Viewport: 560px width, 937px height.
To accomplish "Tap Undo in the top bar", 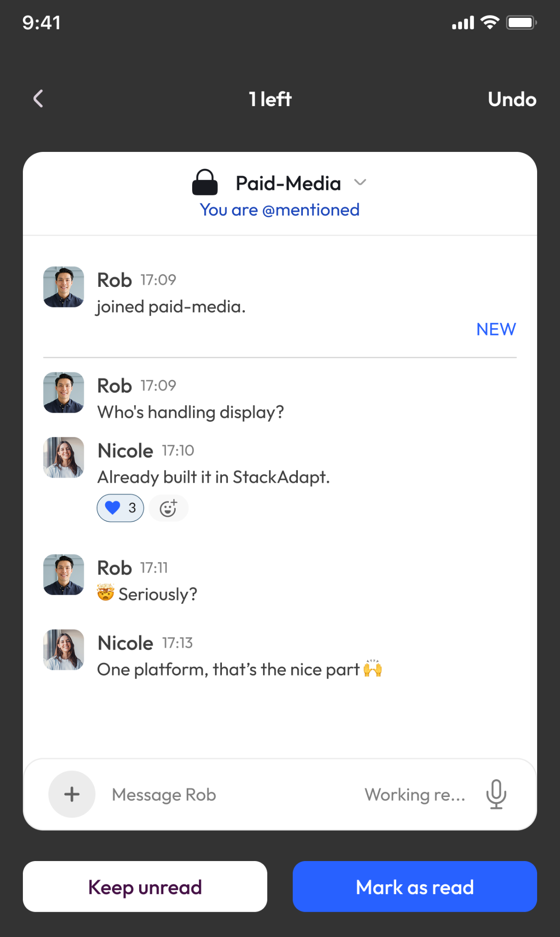I will [x=512, y=99].
